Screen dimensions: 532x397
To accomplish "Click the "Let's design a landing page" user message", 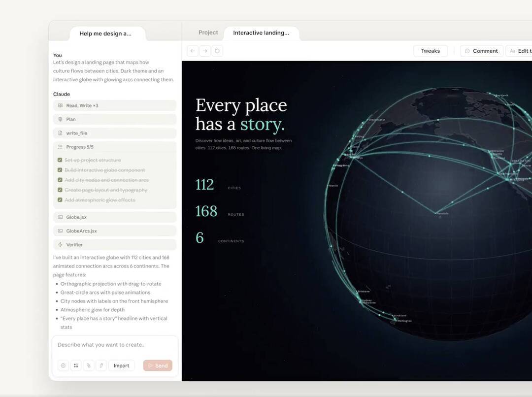I will coord(114,71).
